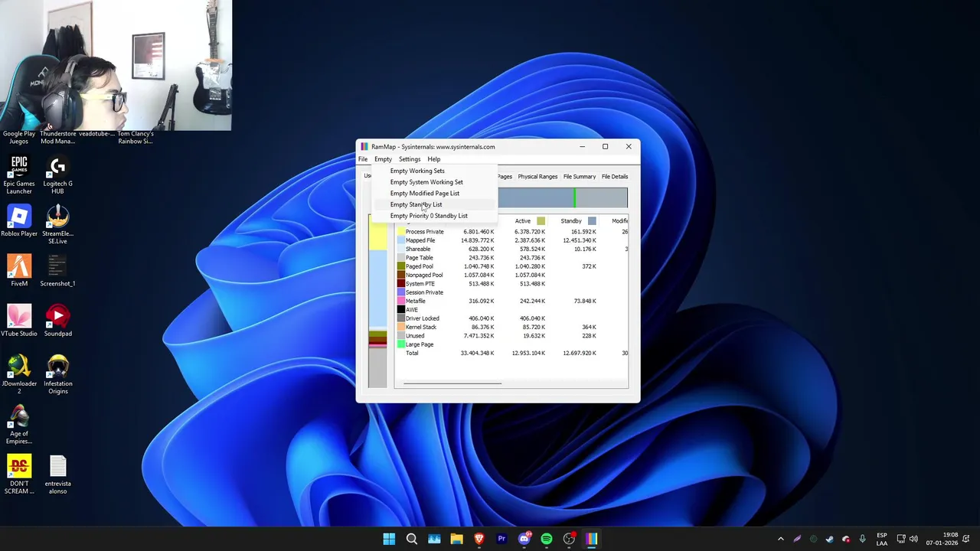This screenshot has height=551, width=980.
Task: Click the Unused total value 7.471.352 K
Action: (477, 336)
